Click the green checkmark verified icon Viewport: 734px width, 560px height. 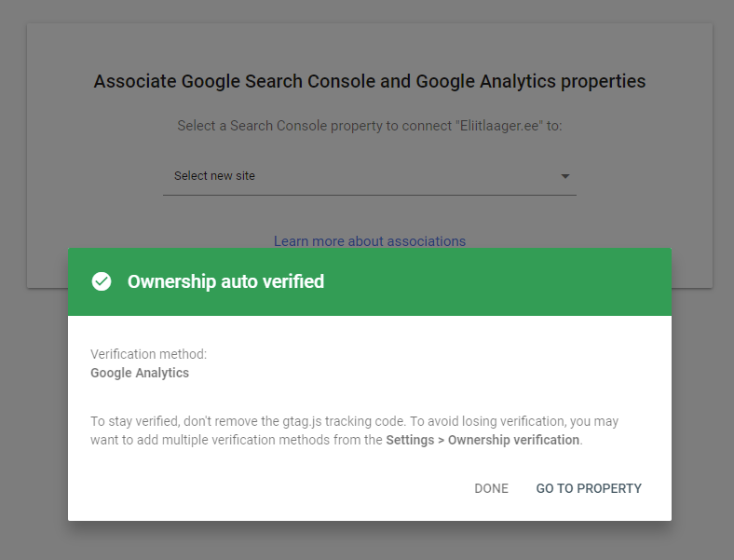(102, 281)
